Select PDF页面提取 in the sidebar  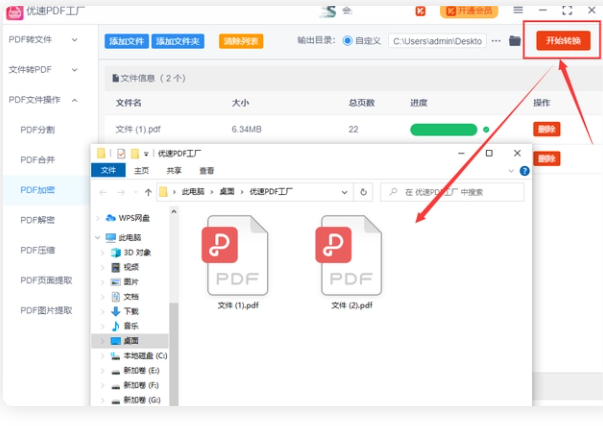(46, 280)
